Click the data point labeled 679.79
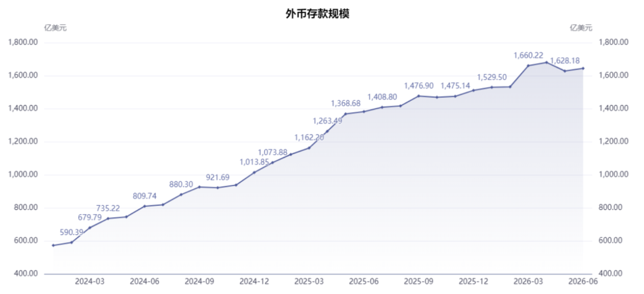This screenshot has width=644, height=294. pyautogui.click(x=90, y=227)
